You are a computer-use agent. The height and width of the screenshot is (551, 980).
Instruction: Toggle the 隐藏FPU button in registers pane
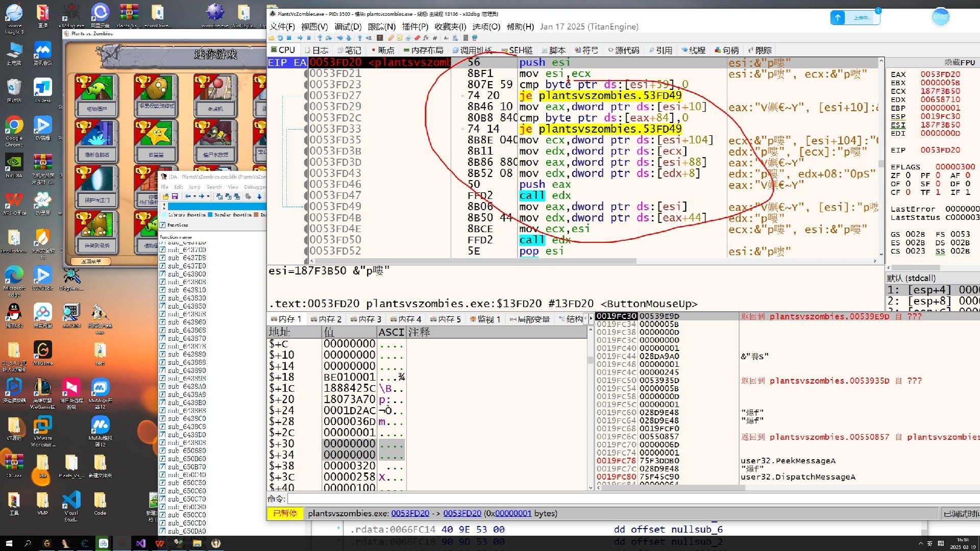[x=960, y=62]
